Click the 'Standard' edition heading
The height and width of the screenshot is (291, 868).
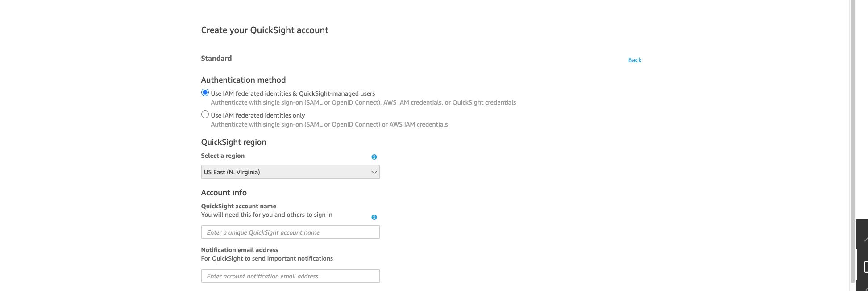[216, 59]
